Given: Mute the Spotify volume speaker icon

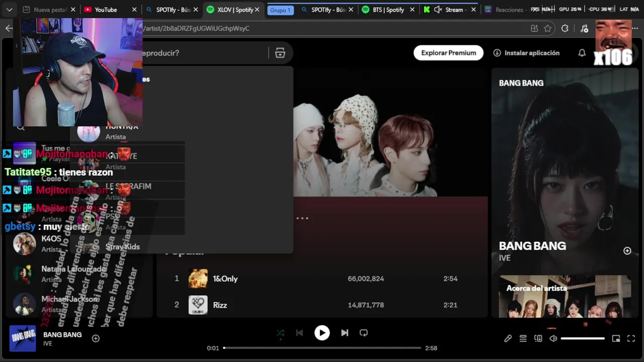Looking at the screenshot, I should coord(553,338).
